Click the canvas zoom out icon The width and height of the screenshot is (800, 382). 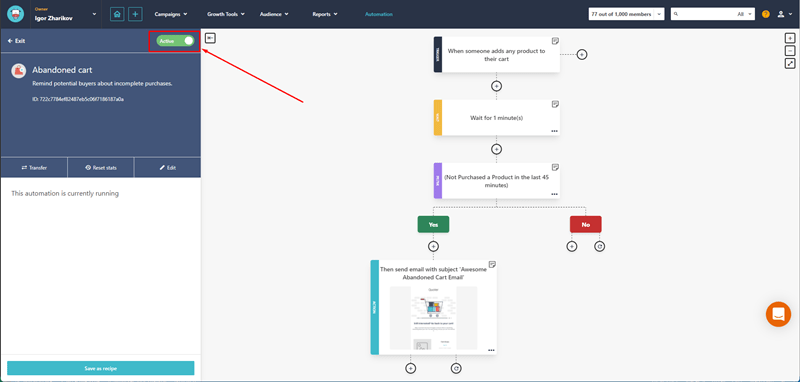[x=790, y=50]
